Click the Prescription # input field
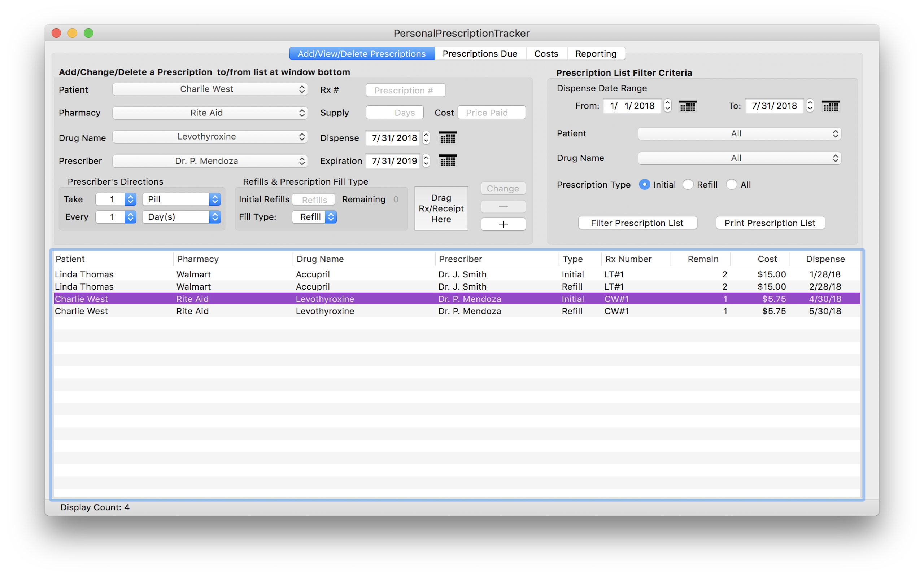The height and width of the screenshot is (577, 924). (405, 91)
